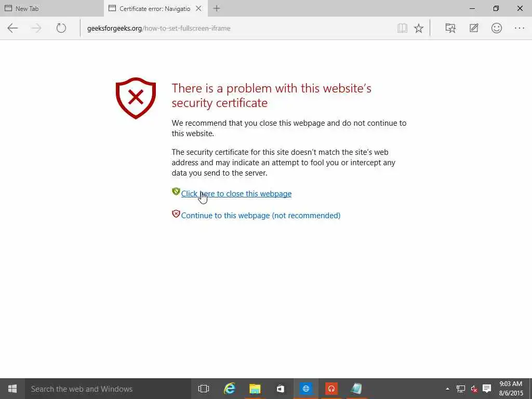The height and width of the screenshot is (399, 532).
Task: Open Task View on the taskbar
Action: coord(204,389)
